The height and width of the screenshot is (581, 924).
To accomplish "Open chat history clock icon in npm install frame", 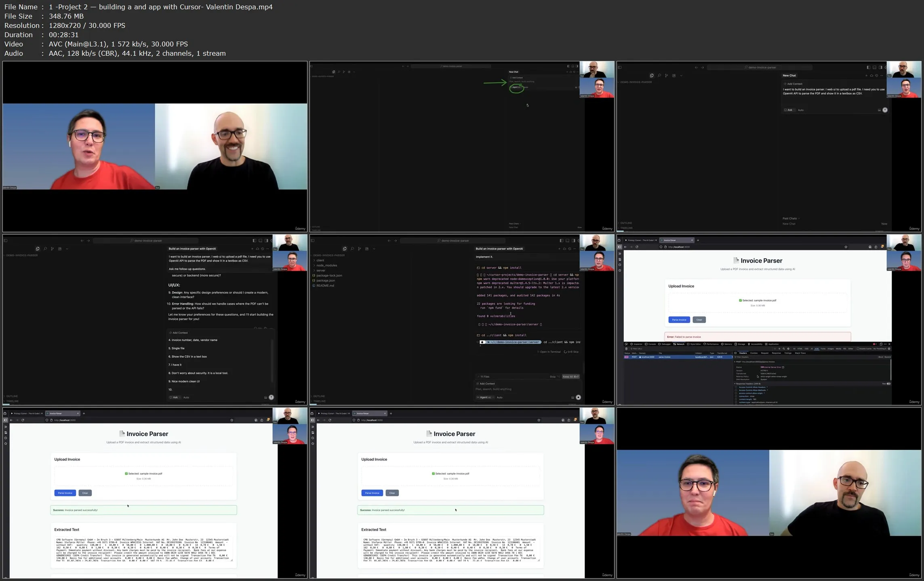I will click(570, 249).
